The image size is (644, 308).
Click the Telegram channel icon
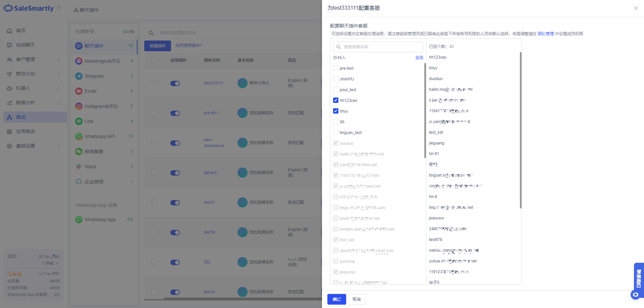point(78,76)
